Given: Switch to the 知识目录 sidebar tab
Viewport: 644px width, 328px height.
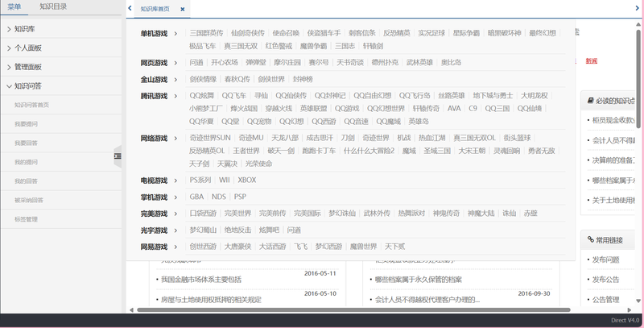Looking at the screenshot, I should (53, 6).
